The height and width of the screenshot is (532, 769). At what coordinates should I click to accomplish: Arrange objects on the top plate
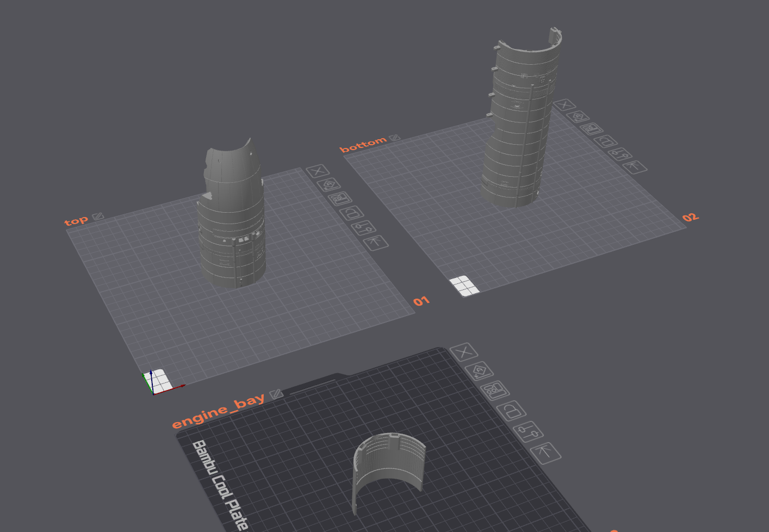340,199
